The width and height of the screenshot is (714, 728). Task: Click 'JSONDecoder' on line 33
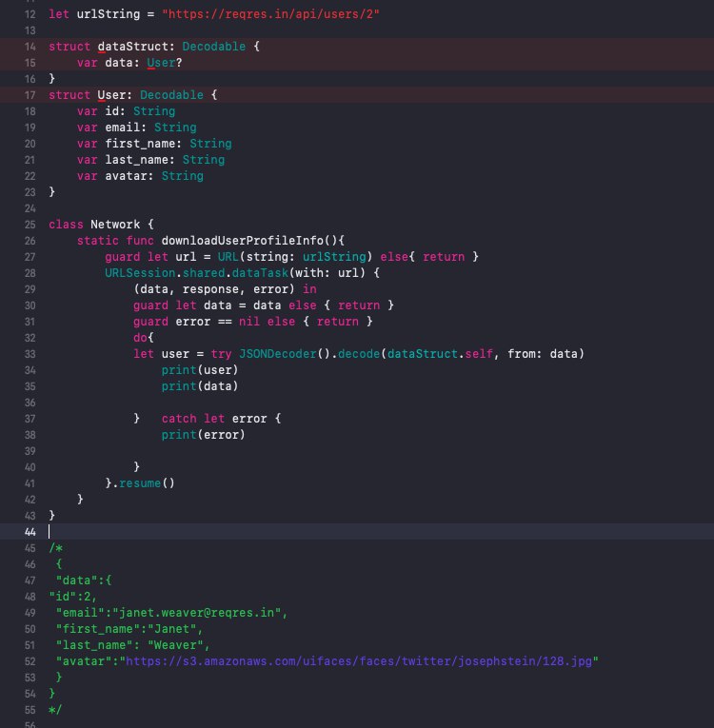point(277,354)
